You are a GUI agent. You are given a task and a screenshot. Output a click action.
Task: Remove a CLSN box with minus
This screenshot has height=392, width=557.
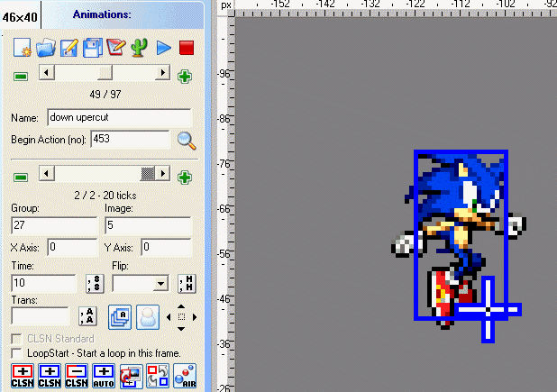coord(77,376)
